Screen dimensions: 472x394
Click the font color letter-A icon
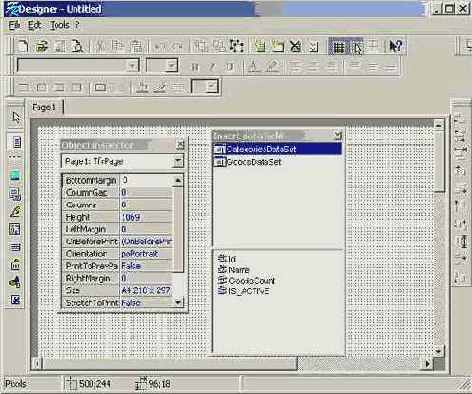(254, 66)
